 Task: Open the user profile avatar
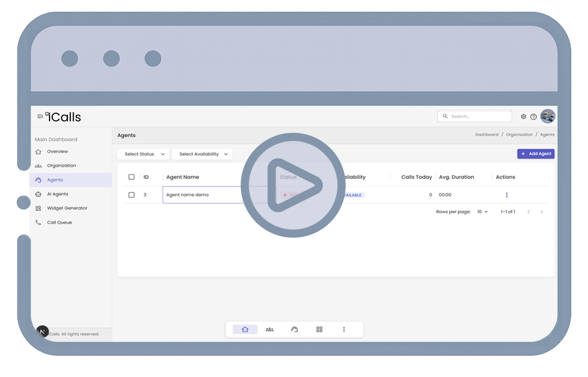547,116
